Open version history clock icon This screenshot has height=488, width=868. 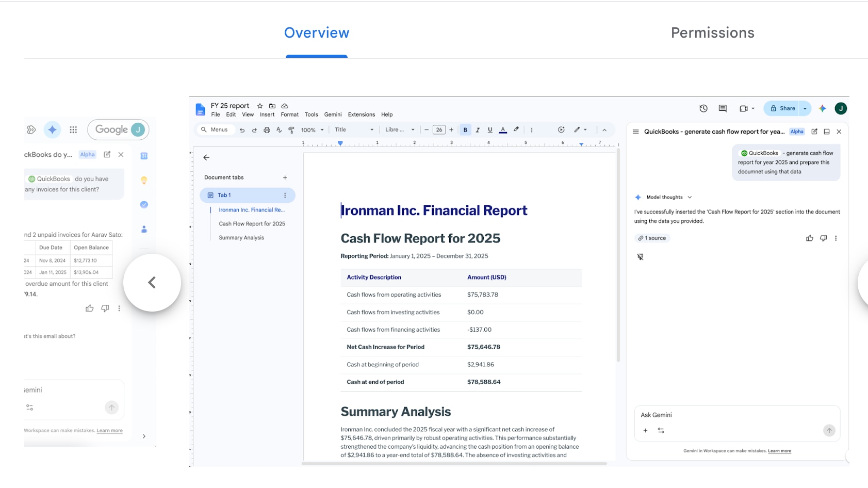pos(703,108)
